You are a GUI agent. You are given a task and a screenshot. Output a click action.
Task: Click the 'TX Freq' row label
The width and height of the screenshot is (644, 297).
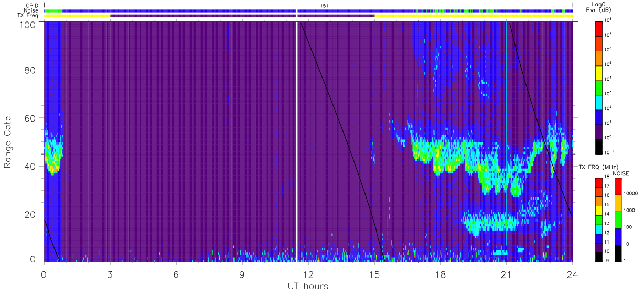point(29,16)
